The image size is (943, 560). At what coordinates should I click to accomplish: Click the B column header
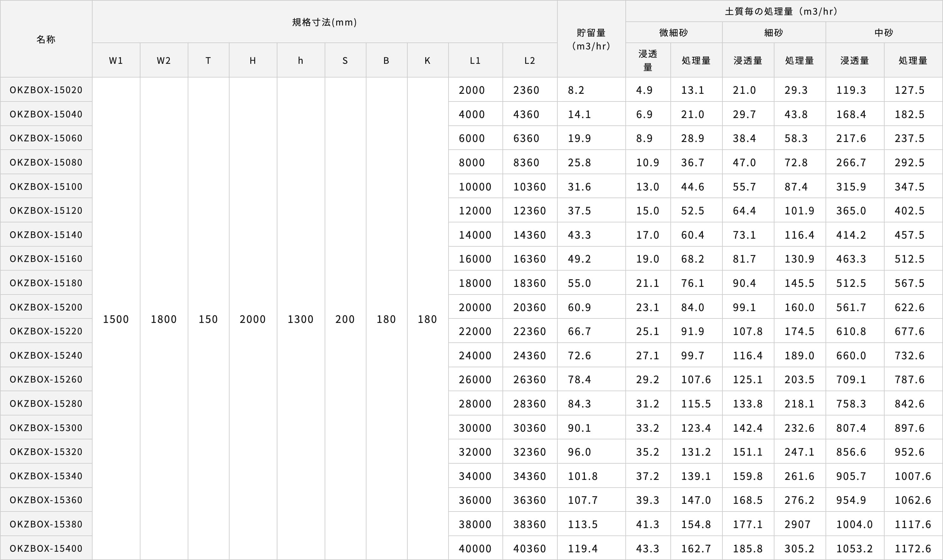click(x=386, y=60)
